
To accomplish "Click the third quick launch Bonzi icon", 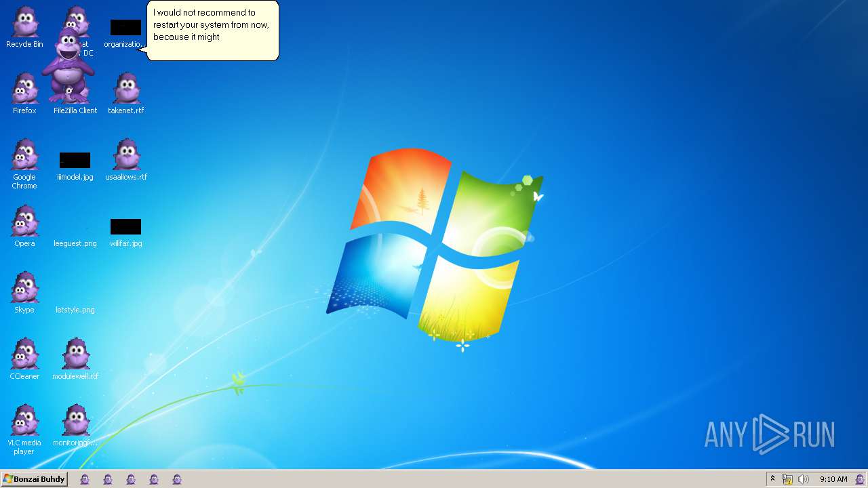I will (x=131, y=479).
